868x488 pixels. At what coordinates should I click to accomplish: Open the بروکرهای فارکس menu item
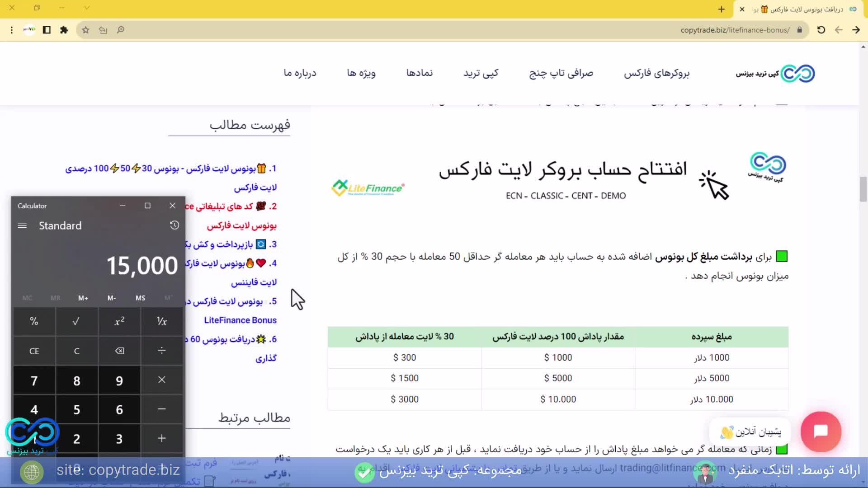656,73
